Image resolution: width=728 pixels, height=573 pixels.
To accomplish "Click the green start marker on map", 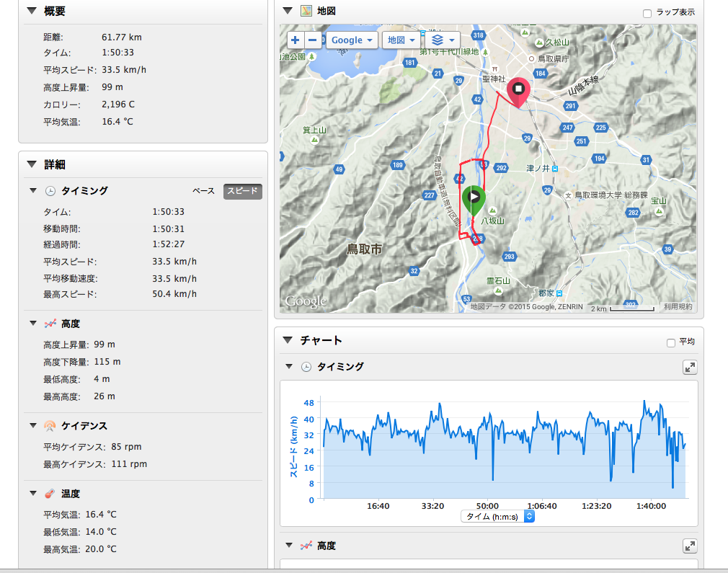I will tap(474, 198).
